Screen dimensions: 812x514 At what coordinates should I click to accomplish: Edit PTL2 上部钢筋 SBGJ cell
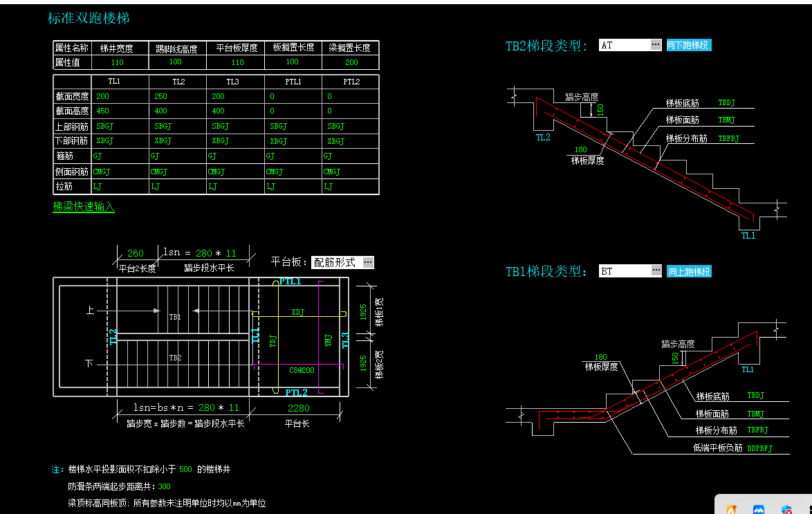point(335,126)
